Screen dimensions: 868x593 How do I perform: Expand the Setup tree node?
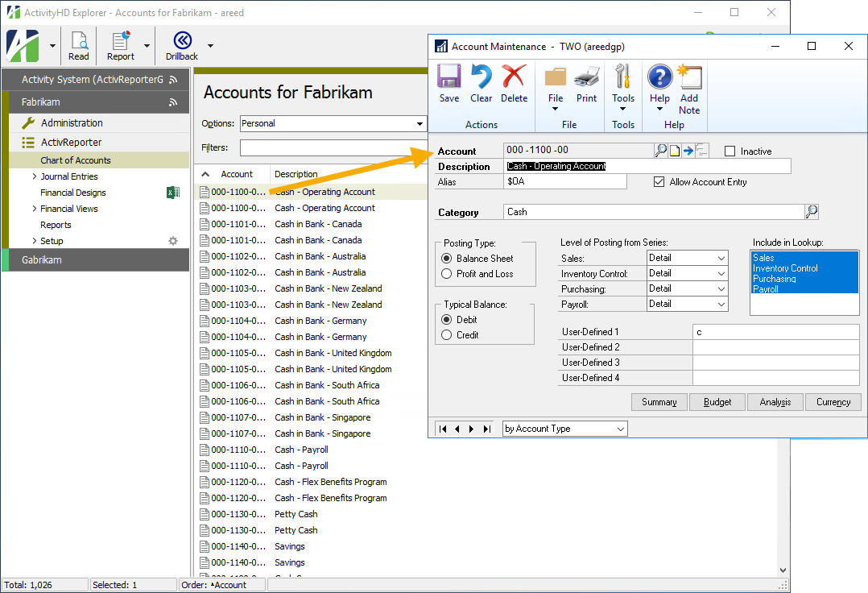point(35,241)
